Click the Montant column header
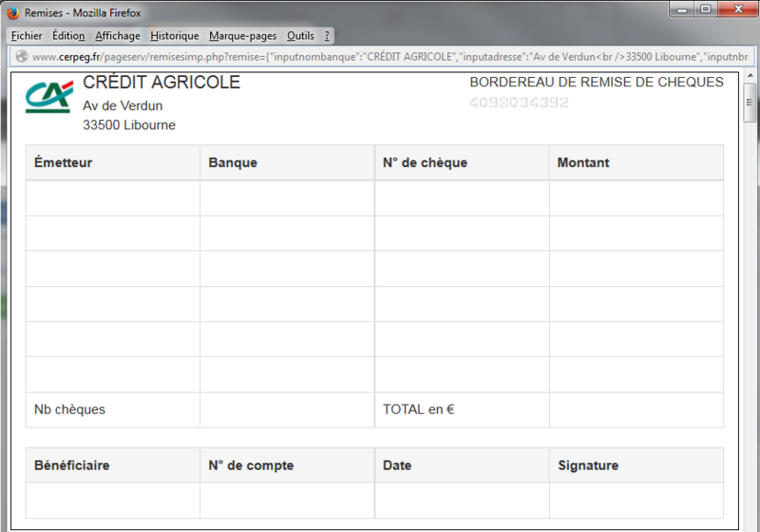Screen dimensions: 760x532 click(636, 162)
